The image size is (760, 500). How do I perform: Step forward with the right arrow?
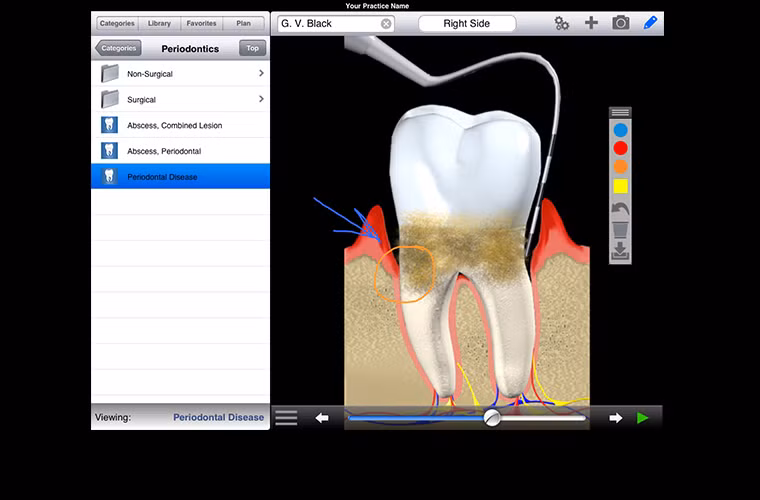(x=616, y=418)
